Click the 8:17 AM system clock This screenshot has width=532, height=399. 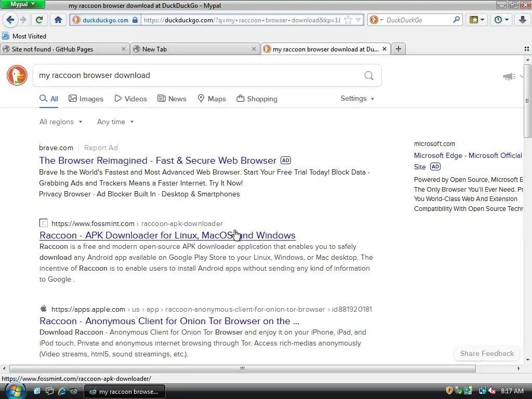click(512, 391)
